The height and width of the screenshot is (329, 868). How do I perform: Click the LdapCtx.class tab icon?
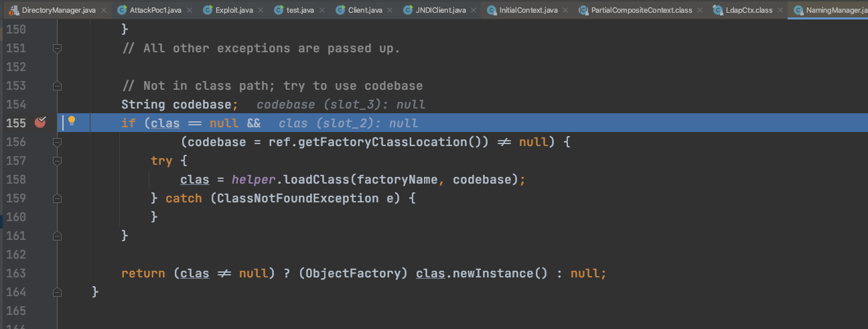[x=718, y=10]
